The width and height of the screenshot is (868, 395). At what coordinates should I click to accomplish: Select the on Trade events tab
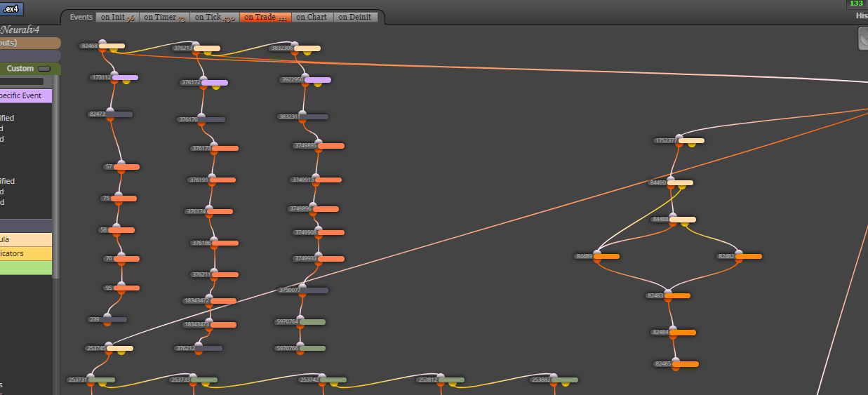tap(265, 17)
